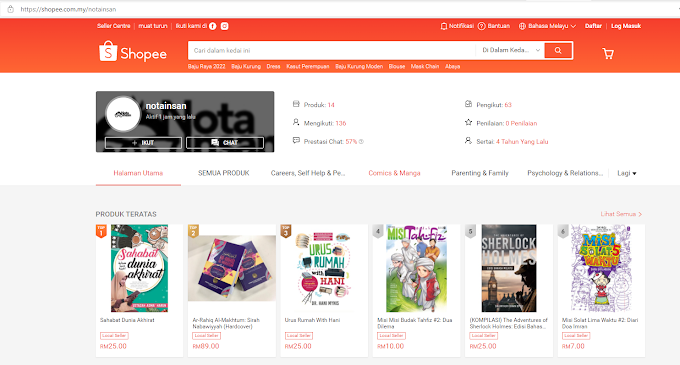Click the Penilaian star icon
680x365 pixels.
coord(468,123)
